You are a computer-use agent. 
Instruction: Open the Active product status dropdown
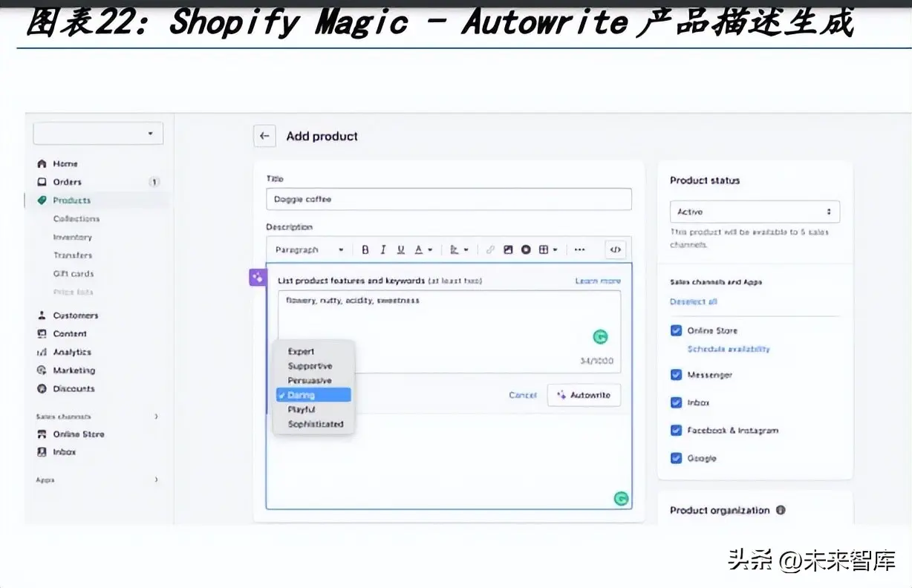(x=755, y=212)
